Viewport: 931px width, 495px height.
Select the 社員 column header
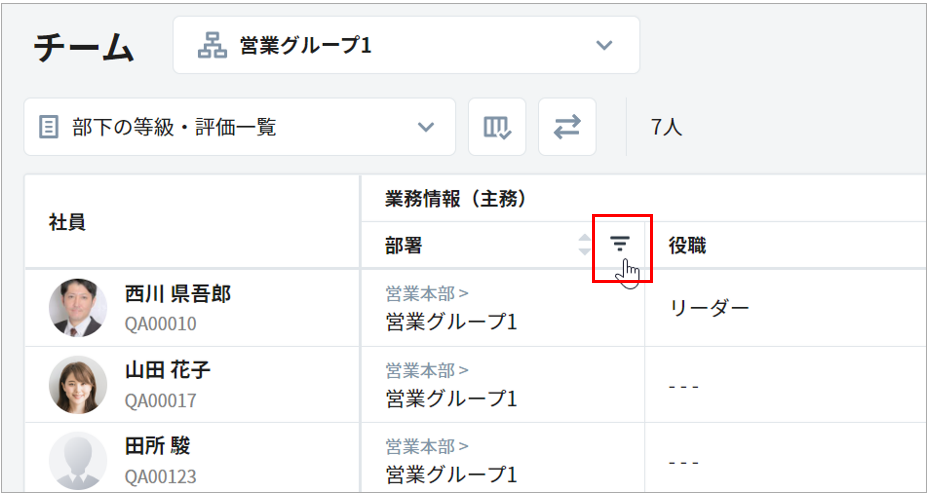68,222
